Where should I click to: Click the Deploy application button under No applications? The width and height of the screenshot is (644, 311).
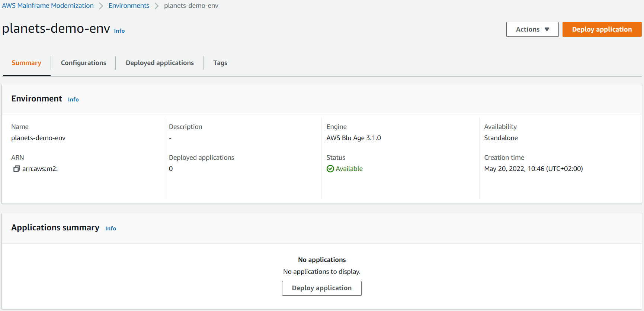click(x=322, y=288)
